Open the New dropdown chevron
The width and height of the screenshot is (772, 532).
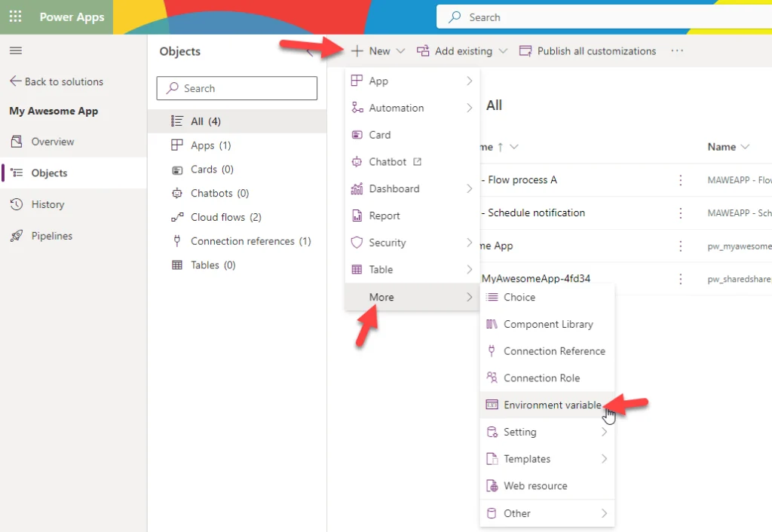tap(400, 51)
